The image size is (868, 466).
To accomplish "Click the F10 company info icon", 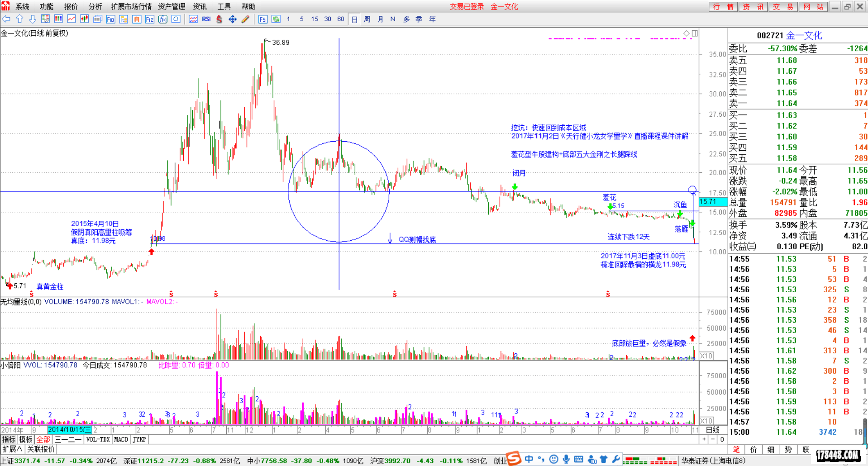I will click(x=110, y=19).
